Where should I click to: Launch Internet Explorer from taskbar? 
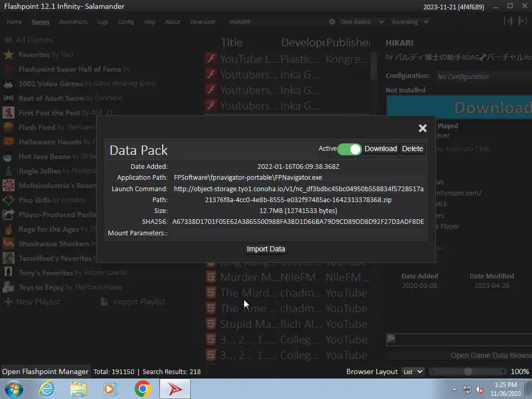tap(46, 389)
